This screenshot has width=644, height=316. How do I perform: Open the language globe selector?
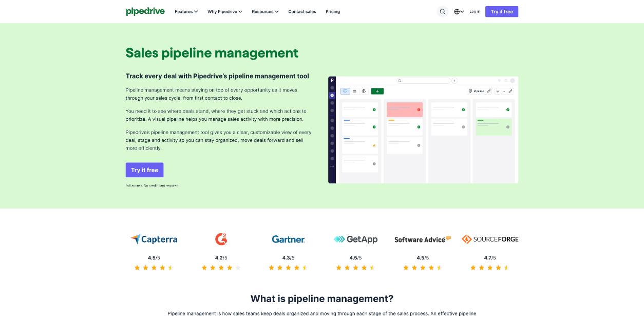click(459, 11)
